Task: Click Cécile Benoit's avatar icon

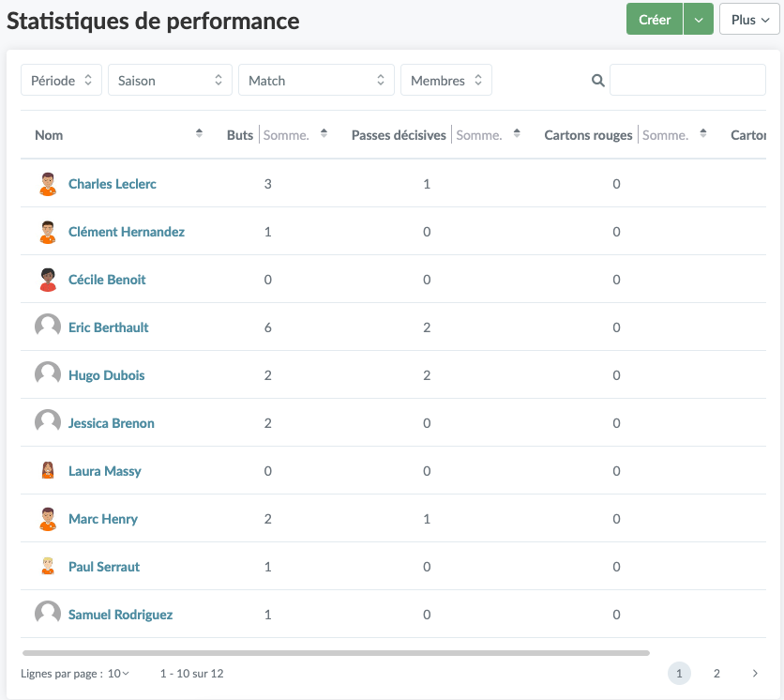Action: click(x=48, y=280)
